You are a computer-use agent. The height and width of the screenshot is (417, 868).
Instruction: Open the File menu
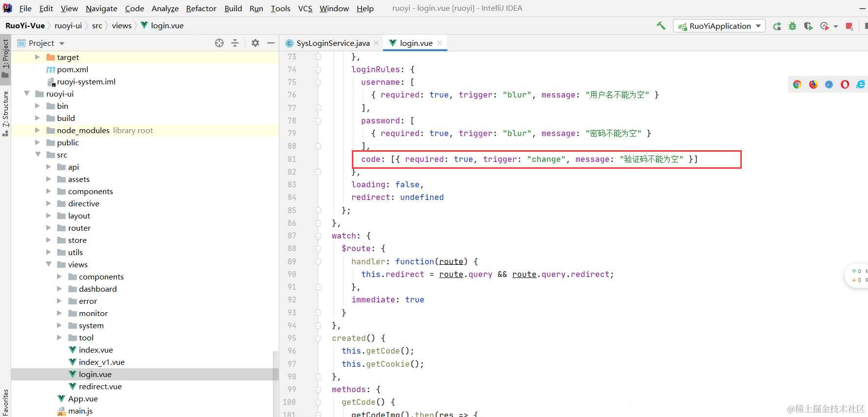point(25,8)
